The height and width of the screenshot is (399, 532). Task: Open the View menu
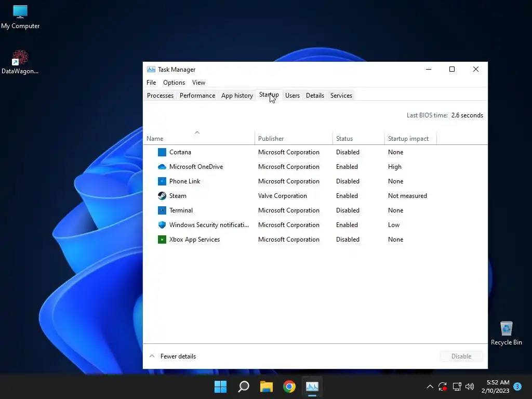coord(198,83)
